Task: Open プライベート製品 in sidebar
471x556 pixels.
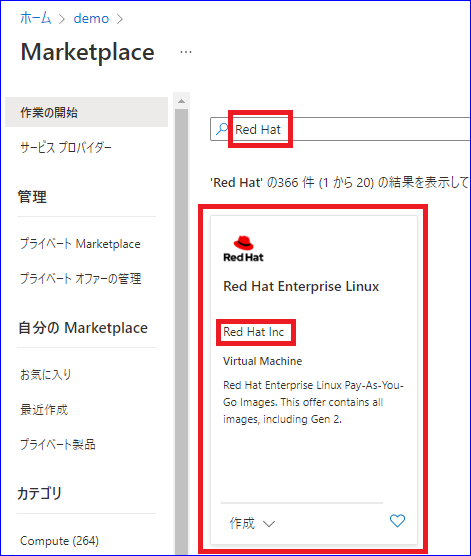Action: [58, 444]
